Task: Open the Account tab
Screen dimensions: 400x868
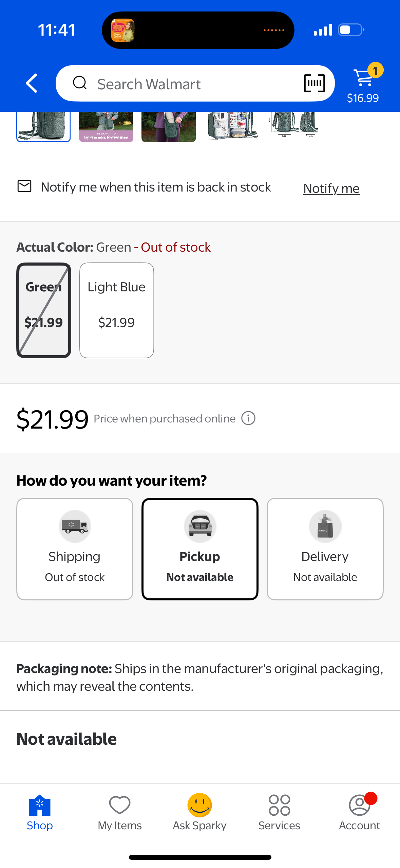Action: [x=360, y=812]
